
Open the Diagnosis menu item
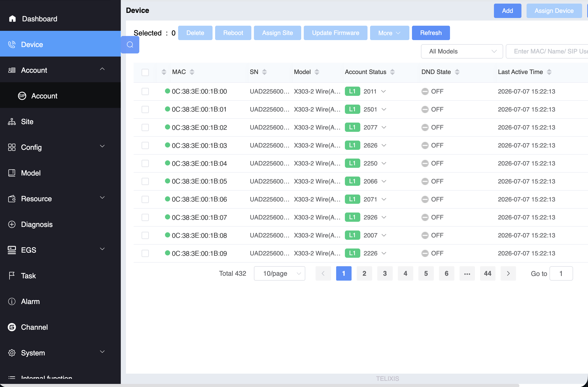tap(60, 224)
